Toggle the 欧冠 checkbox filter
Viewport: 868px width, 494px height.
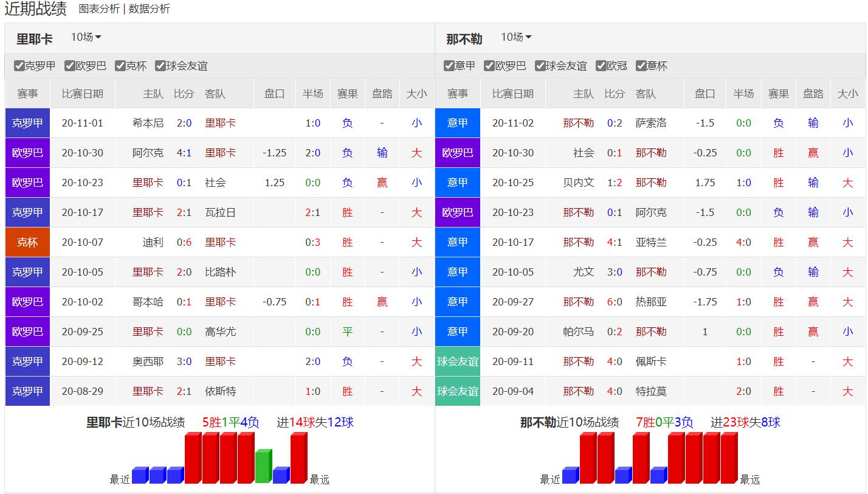pyautogui.click(x=601, y=66)
